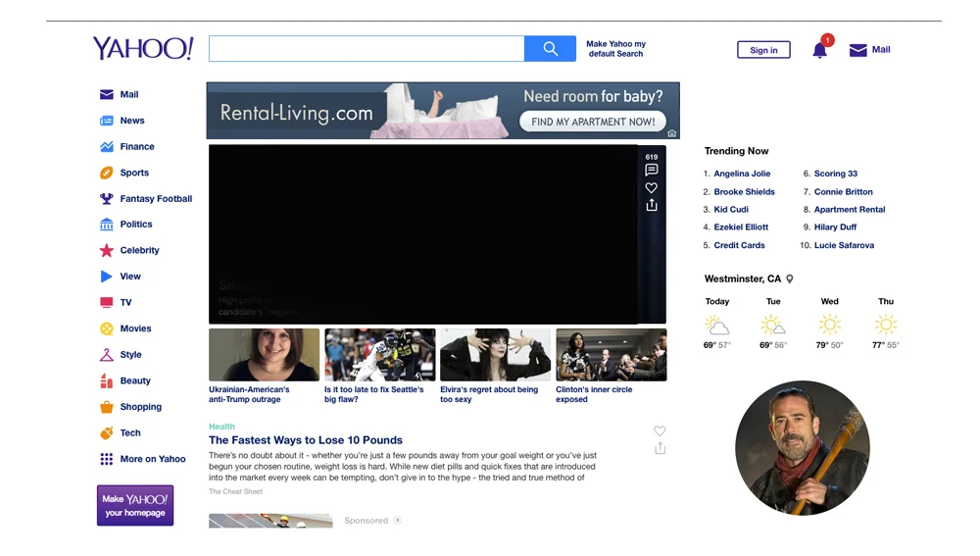Like the Lose 10 Pounds article heart
Screen dimensions: 980x556
pos(660,430)
